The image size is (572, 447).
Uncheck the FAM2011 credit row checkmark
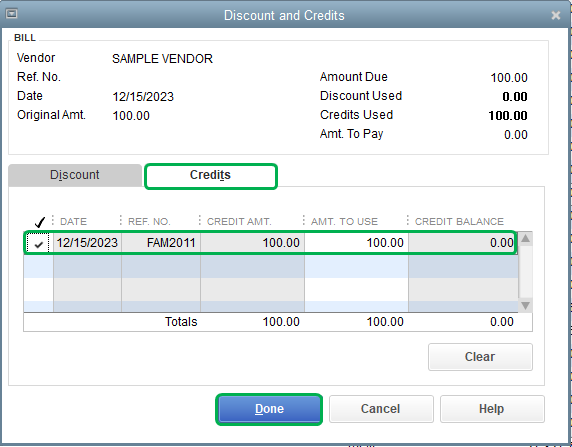(x=38, y=243)
